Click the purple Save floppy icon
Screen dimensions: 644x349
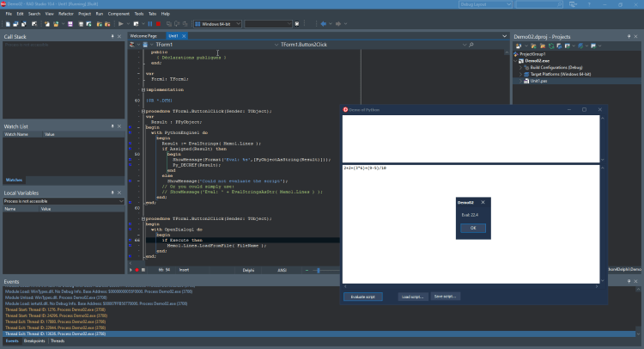[70, 24]
